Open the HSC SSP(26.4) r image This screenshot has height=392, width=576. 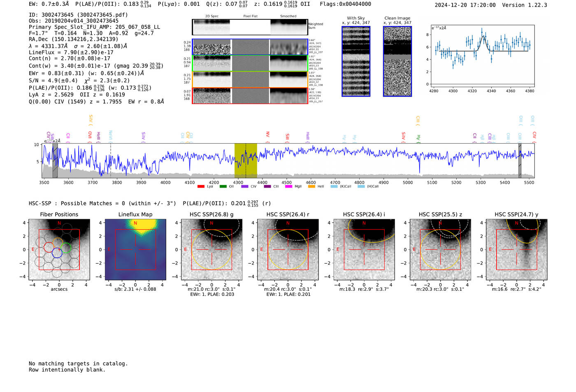coord(288,249)
